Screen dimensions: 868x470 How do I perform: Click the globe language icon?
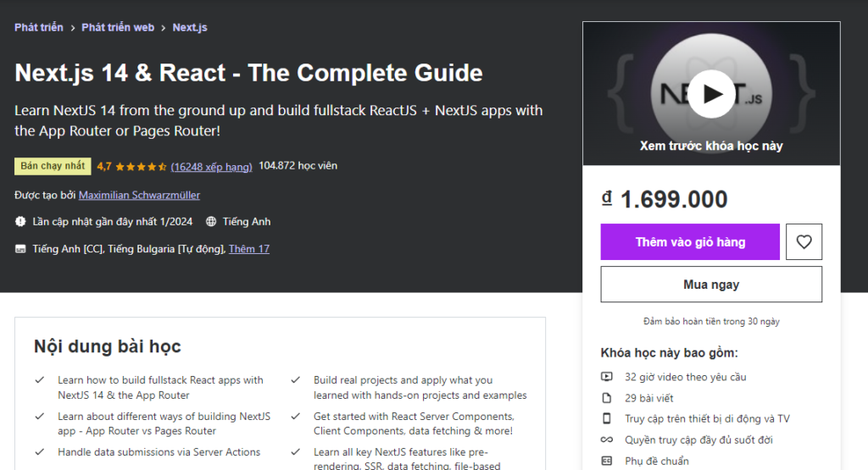point(211,222)
